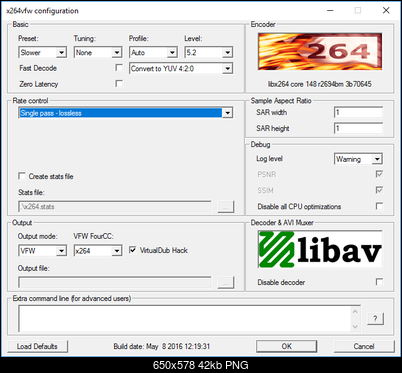Click the command line scrollbar down arrow
This screenshot has width=402, height=373.
[355, 326]
